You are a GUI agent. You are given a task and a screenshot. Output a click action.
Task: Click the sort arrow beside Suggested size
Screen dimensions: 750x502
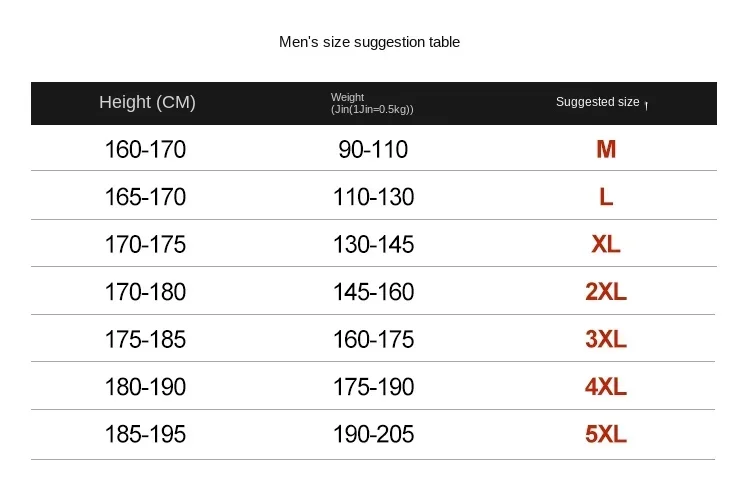point(646,106)
